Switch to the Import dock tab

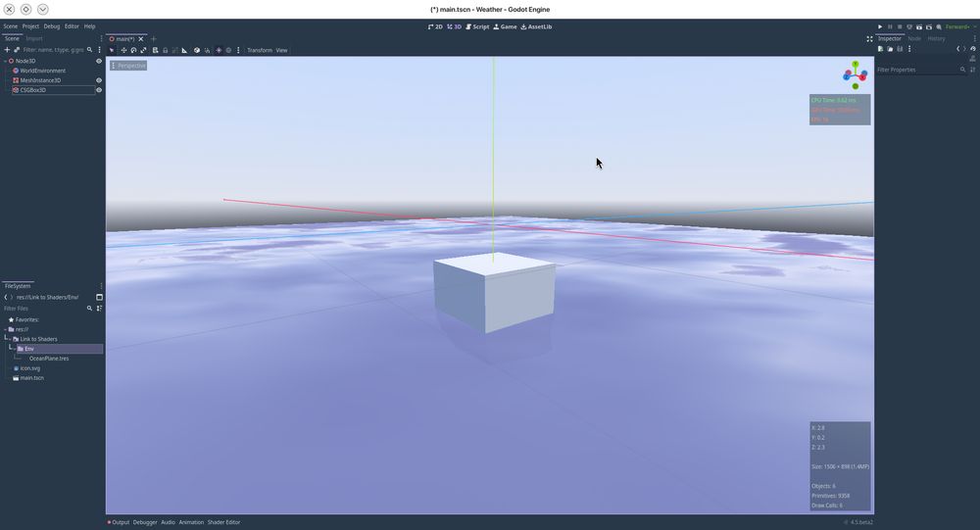coord(34,39)
